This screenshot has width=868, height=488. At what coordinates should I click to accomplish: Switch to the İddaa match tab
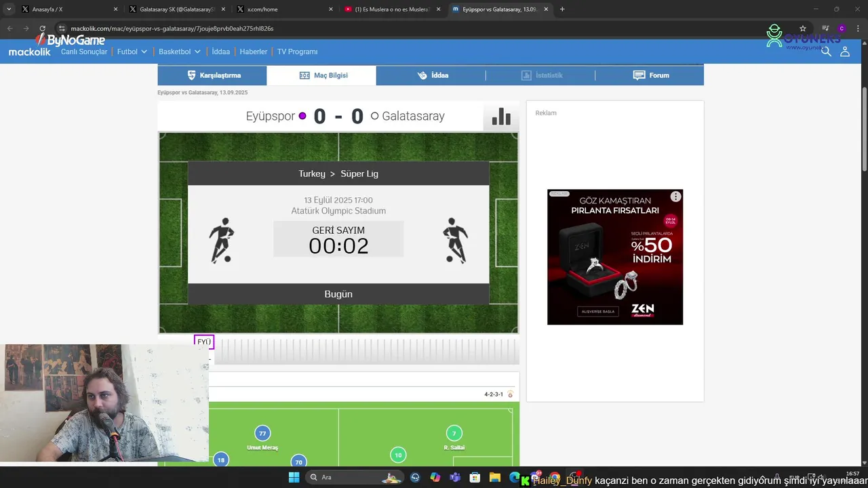431,75
